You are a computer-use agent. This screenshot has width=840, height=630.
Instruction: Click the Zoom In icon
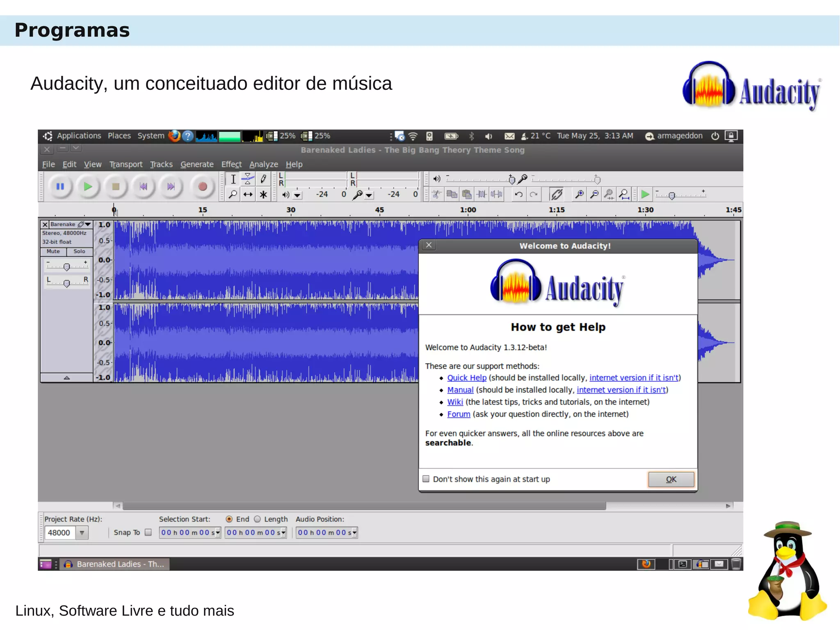click(x=579, y=194)
